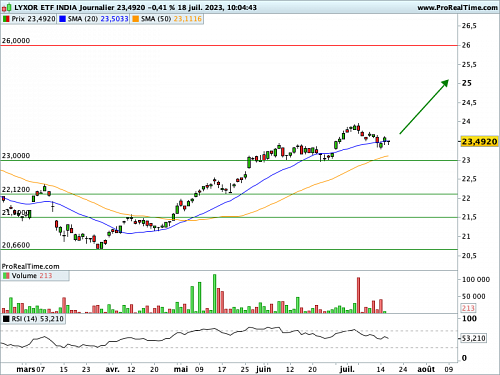Click the tallest red volume bar in juil.
Image resolution: width=500 pixels, height=375 pixels.
(359, 295)
